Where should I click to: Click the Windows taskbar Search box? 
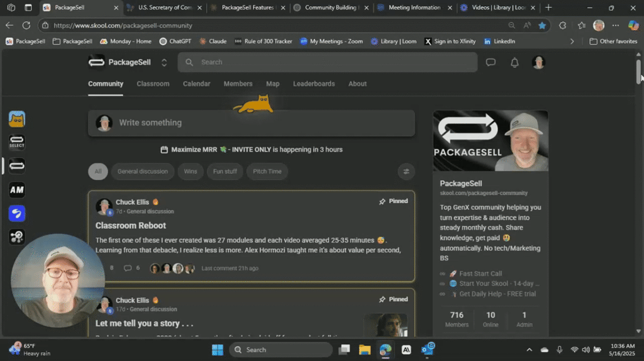pos(280,350)
